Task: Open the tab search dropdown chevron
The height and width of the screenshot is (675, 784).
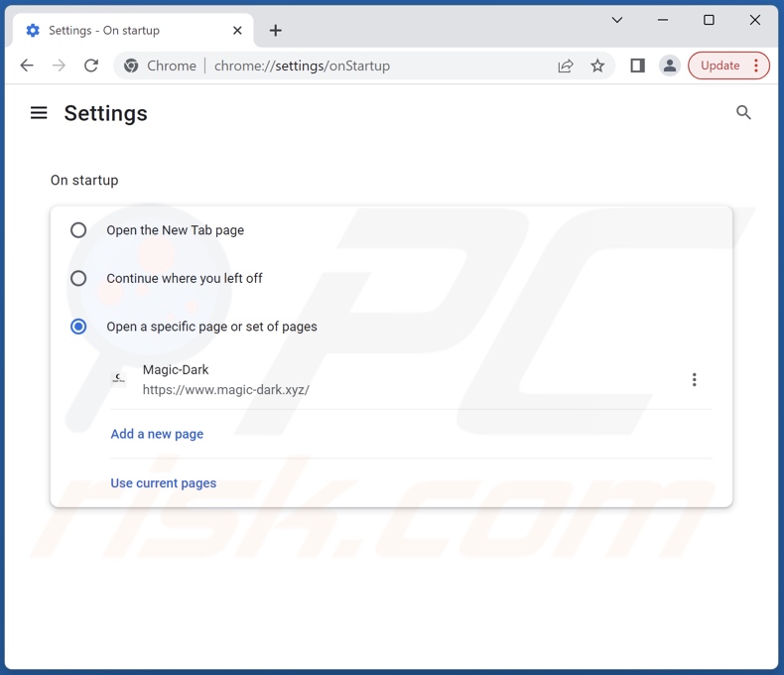Action: [x=617, y=20]
